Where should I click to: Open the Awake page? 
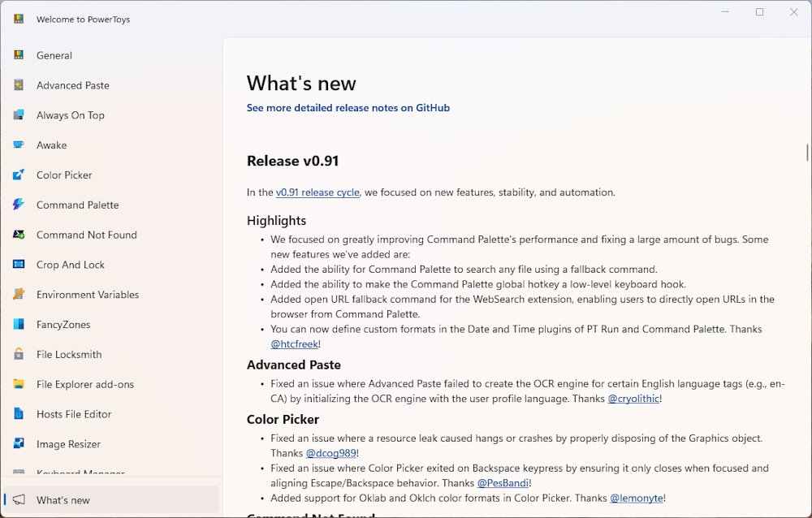[111, 145]
